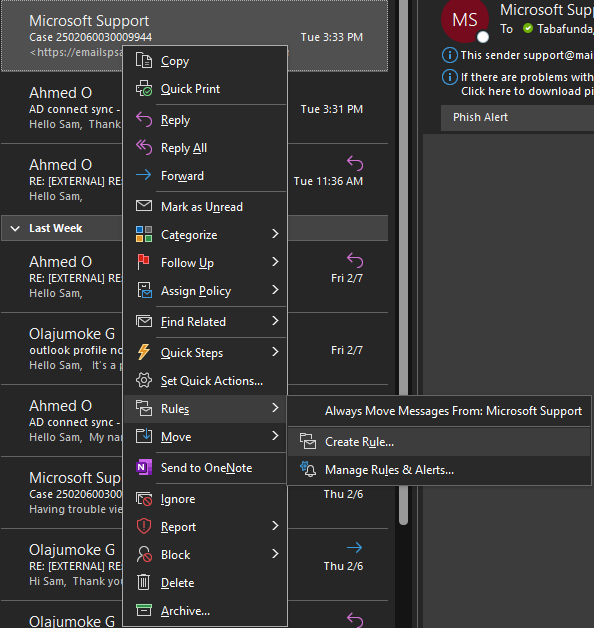Click the Copy icon in context menu
This screenshot has height=628, width=594.
click(144, 61)
